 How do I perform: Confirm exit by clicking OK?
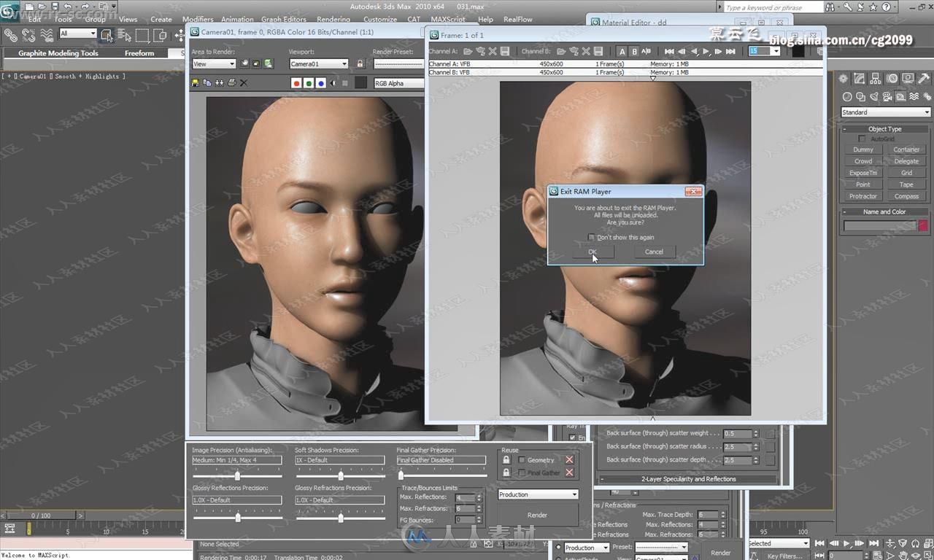(x=593, y=252)
